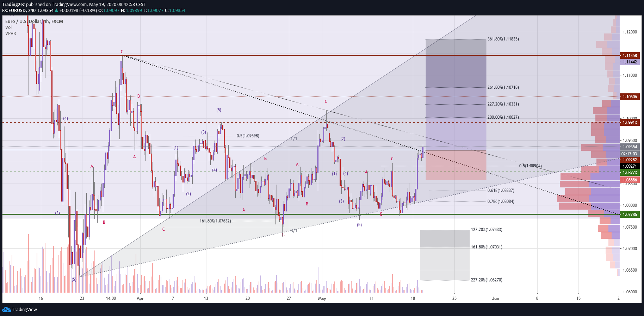Screen dimensions: 644x316
Task: Click the red stop-loss zone of the long position
Action: [x=456, y=165]
